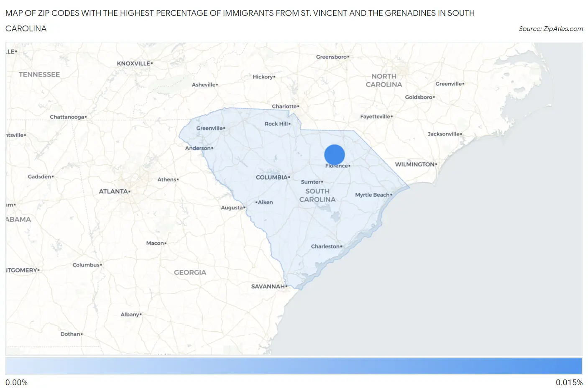Click the WILMINGTON city label

coord(415,164)
